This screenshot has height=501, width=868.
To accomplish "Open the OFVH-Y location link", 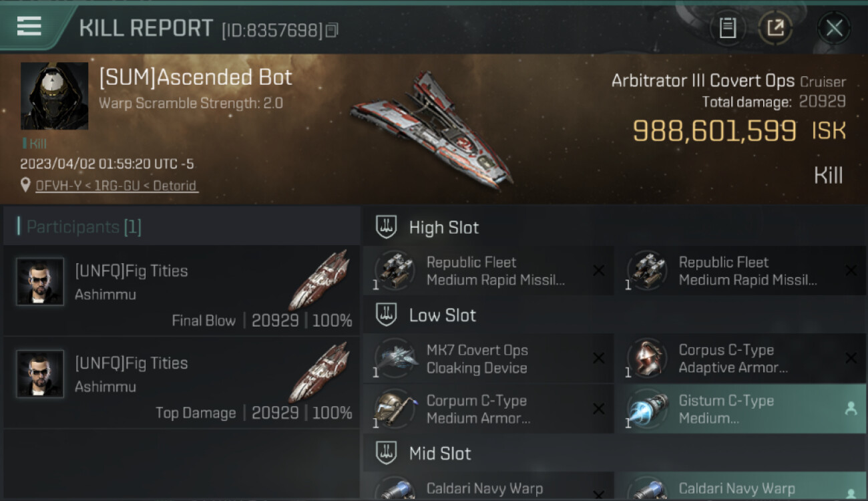I will point(117,186).
